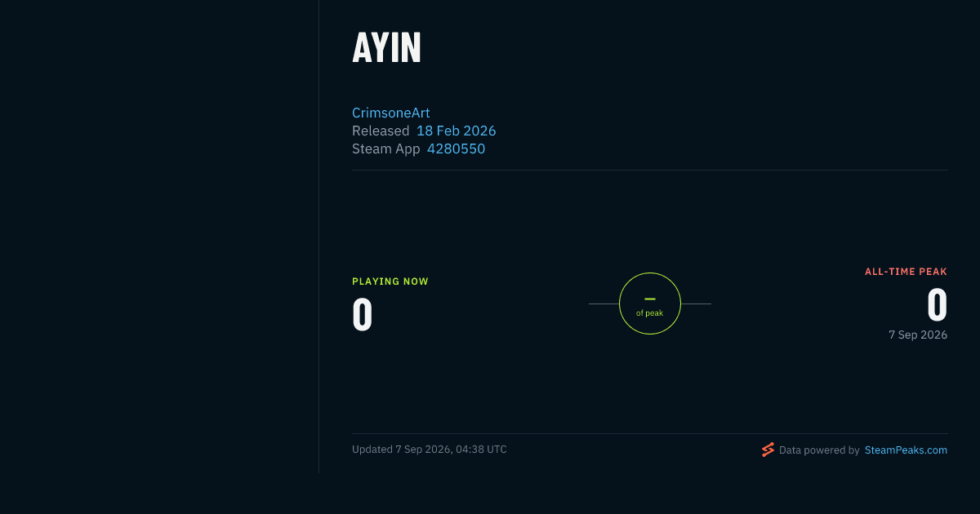
Task: Click the Playing Now count zero
Action: [363, 315]
